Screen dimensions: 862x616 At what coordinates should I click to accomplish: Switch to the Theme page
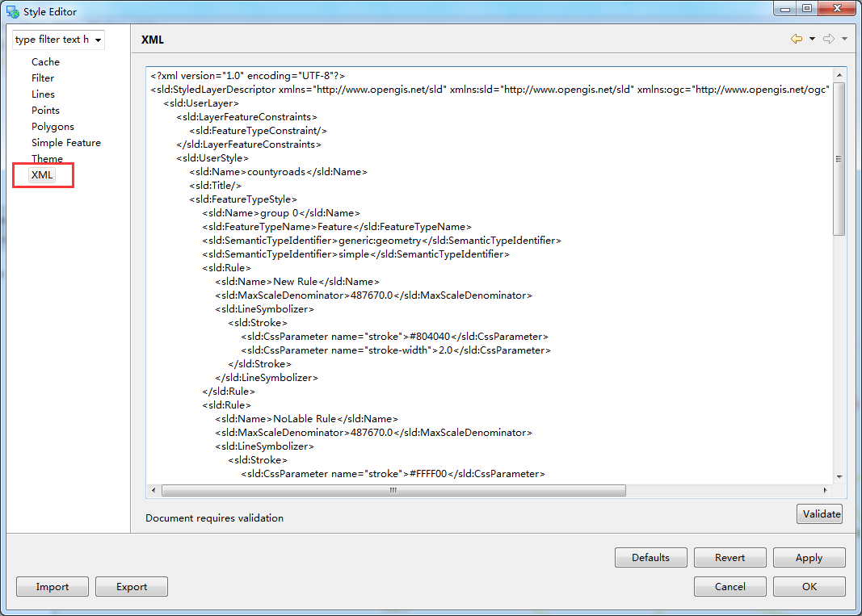[47, 158]
